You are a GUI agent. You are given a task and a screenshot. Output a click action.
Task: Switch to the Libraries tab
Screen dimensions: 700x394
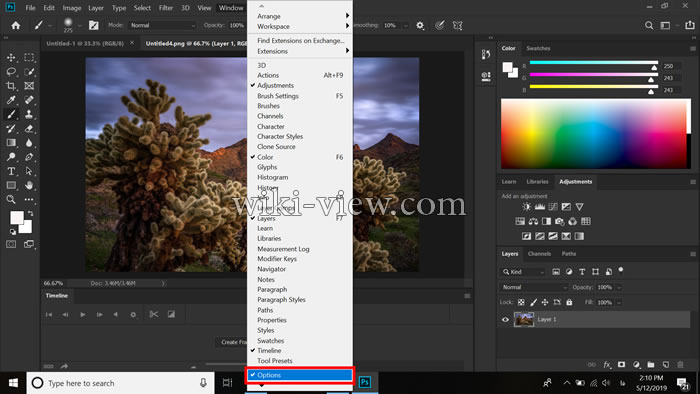(x=537, y=182)
